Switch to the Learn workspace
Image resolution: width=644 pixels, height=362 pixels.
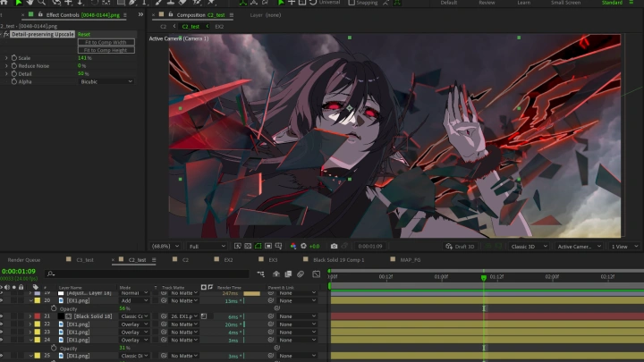pos(523,3)
